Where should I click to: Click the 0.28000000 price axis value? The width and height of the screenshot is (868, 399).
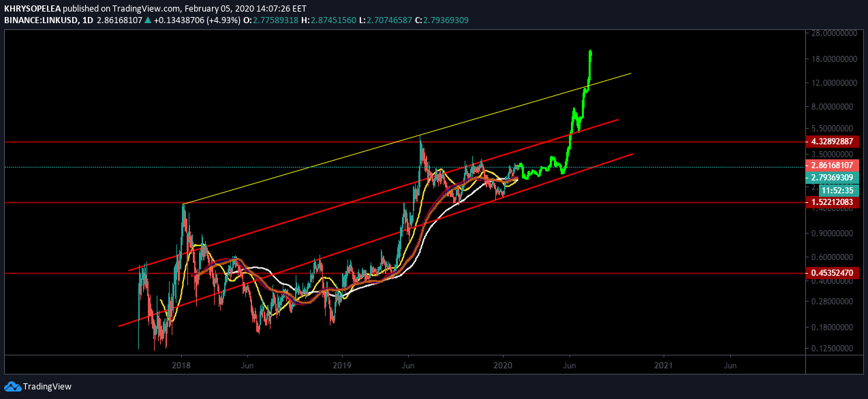(x=833, y=302)
